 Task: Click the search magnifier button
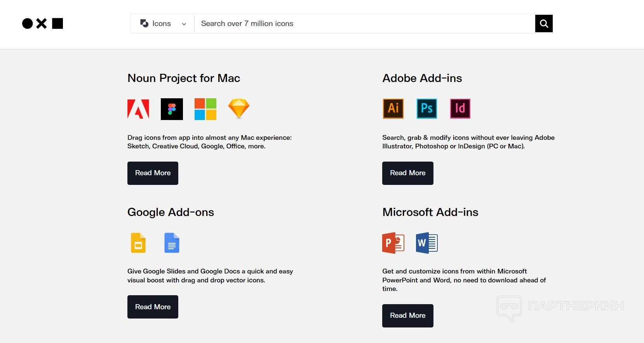[544, 24]
